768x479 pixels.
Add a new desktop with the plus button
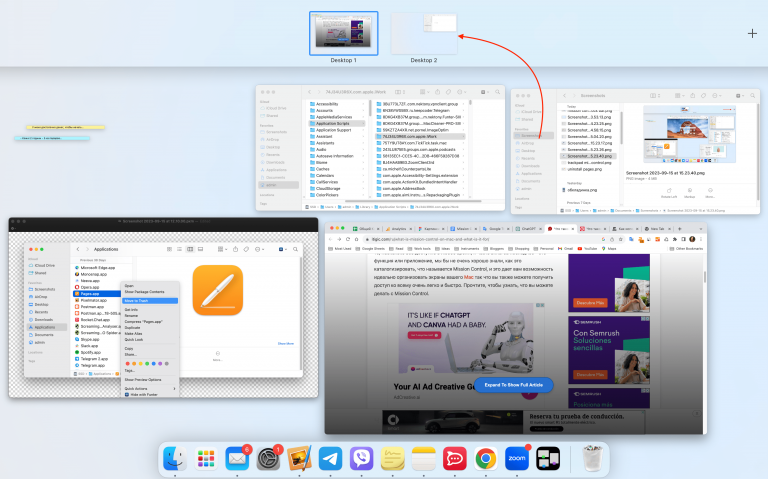[x=752, y=33]
